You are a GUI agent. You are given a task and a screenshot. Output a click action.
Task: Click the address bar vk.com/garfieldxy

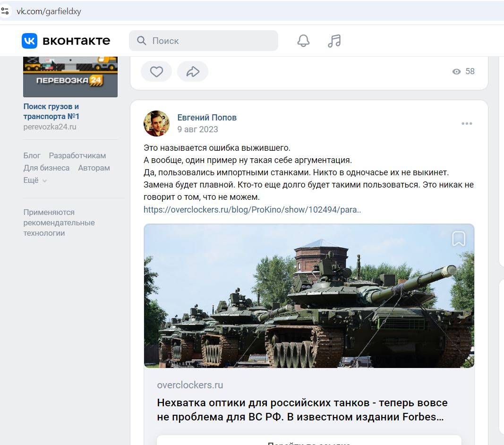(x=49, y=11)
